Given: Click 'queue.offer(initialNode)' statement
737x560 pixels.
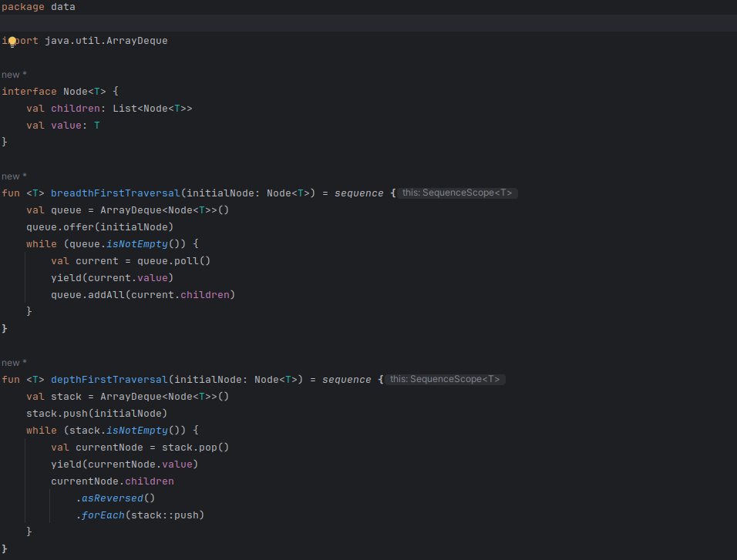Looking at the screenshot, I should (x=99, y=227).
